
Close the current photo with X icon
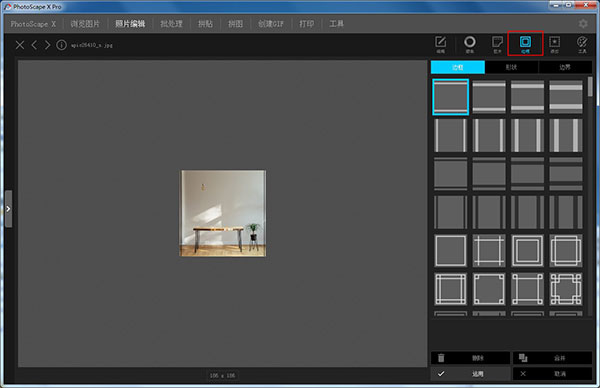point(20,45)
